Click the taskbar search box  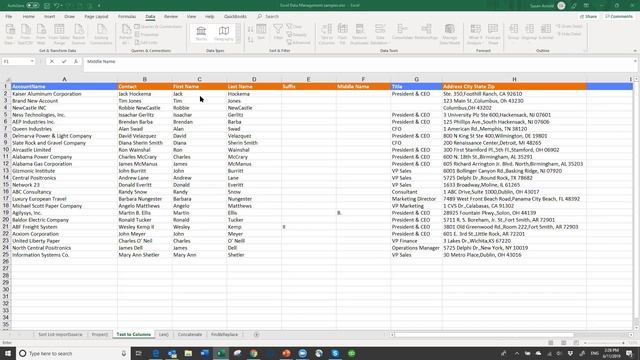(x=73, y=353)
